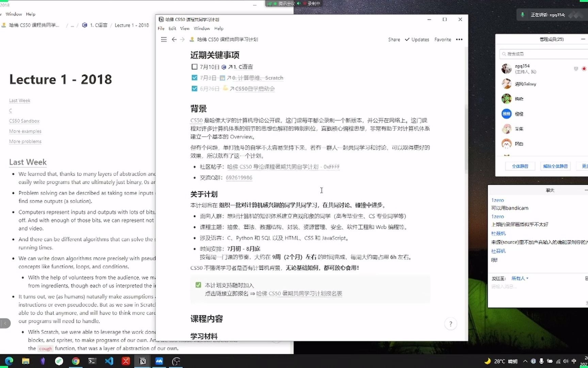Viewport: 588px width, 368px height.
Task: Toggle the Chinese IME indicator in the tray
Action: pyautogui.click(x=574, y=361)
